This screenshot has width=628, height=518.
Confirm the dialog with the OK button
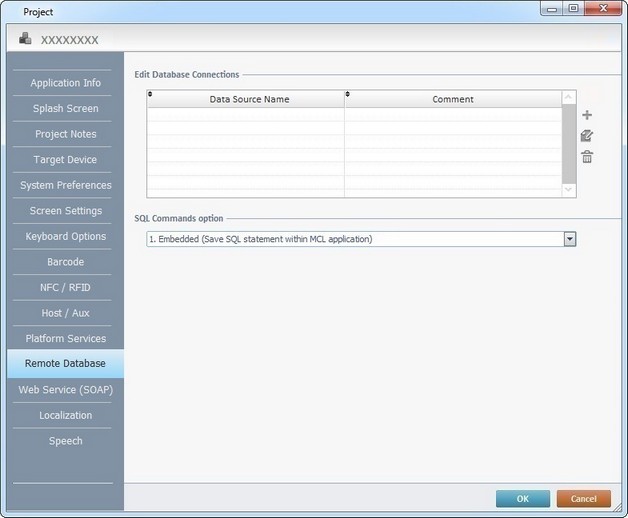pos(523,499)
